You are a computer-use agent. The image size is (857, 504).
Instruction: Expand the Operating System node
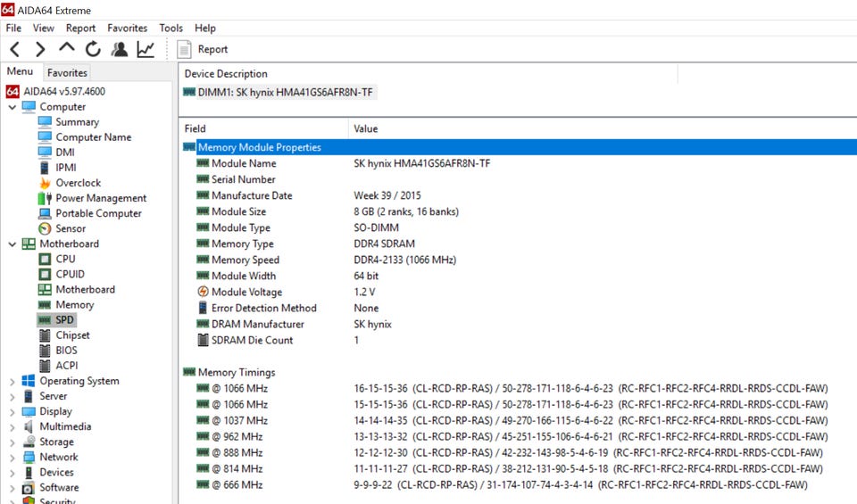tap(12, 381)
